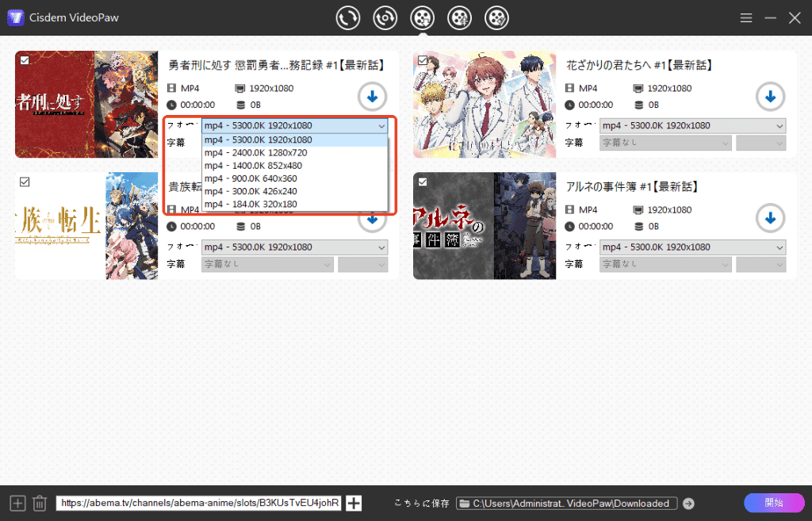Minimize the VideoPaw window
Image resolution: width=812 pixels, height=521 pixels.
[771, 18]
